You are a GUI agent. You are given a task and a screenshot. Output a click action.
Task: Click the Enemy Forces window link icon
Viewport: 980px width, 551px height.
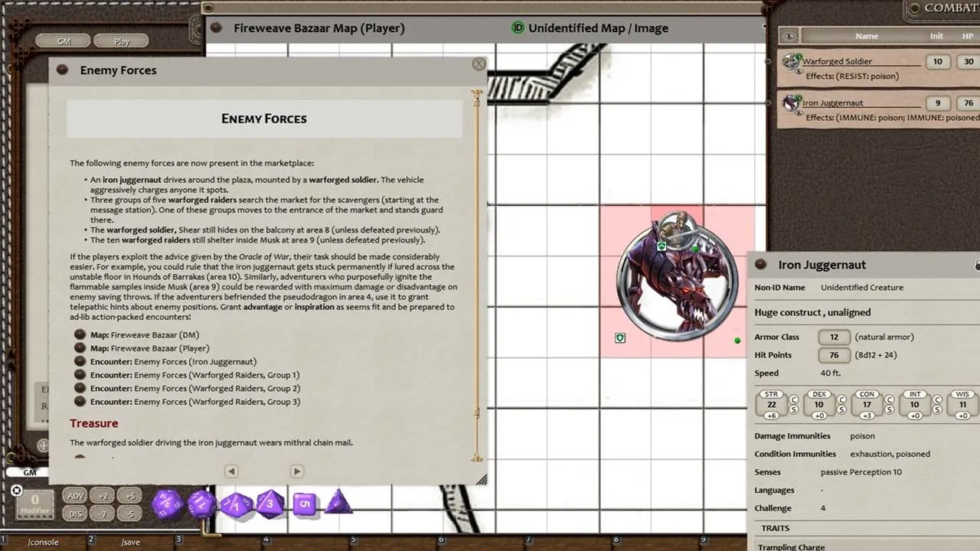coord(62,70)
